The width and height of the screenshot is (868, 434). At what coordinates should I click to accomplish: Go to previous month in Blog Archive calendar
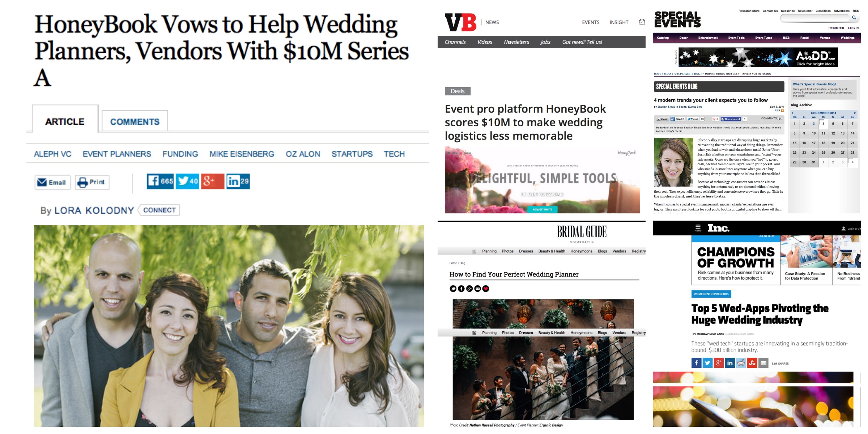792,113
